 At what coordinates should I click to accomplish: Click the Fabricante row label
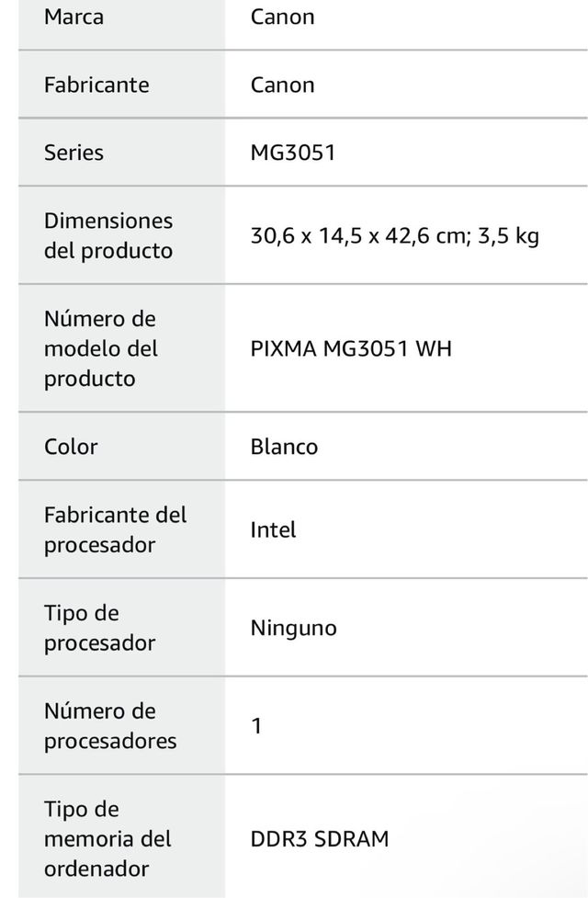click(96, 85)
